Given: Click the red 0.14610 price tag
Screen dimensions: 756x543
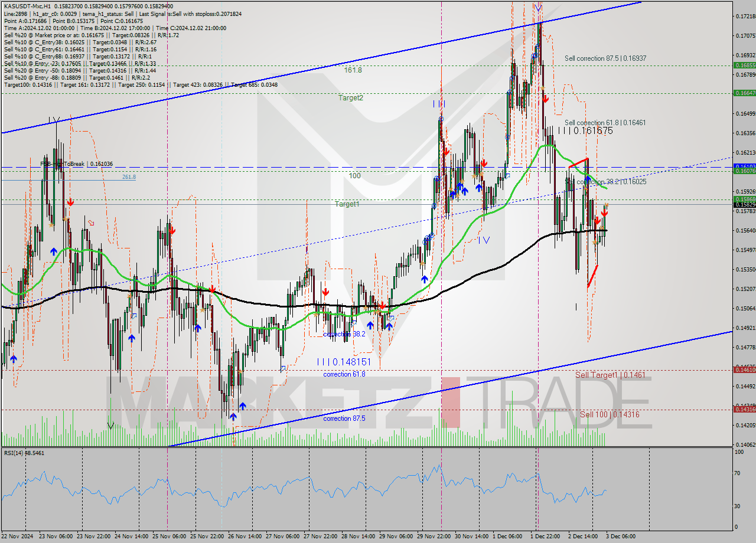Looking at the screenshot, I should click(744, 369).
